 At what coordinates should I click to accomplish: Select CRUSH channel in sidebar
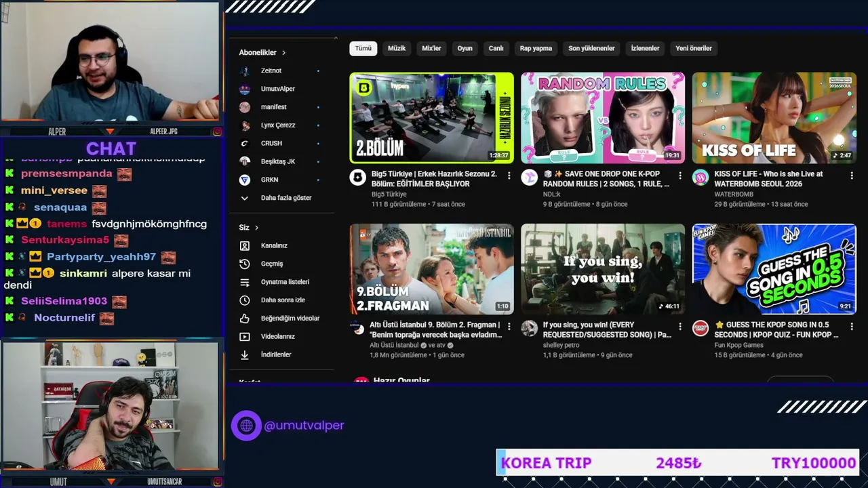[271, 144]
